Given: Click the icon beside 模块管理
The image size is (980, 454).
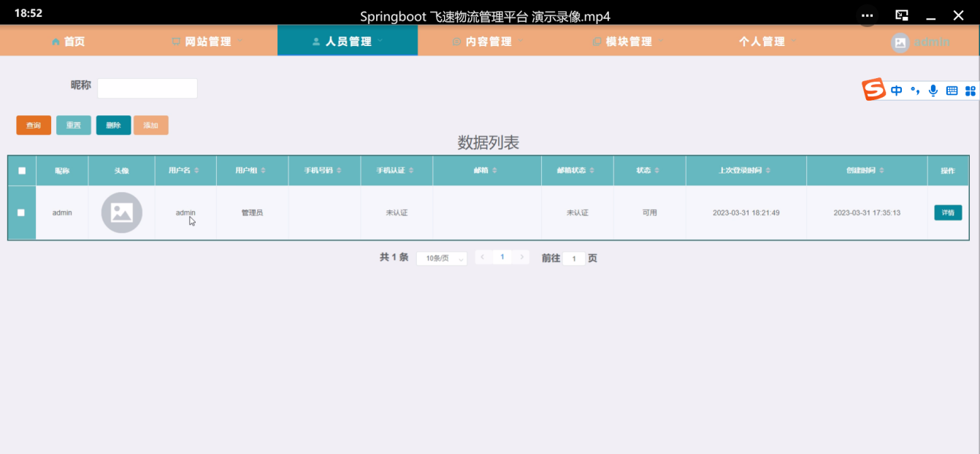Looking at the screenshot, I should pyautogui.click(x=597, y=42).
